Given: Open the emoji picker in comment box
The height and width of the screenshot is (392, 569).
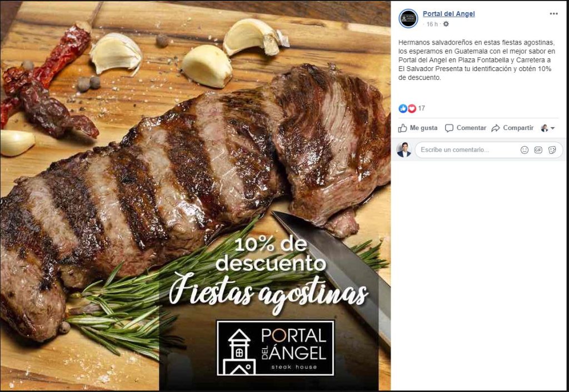Looking at the screenshot, I should tap(525, 150).
